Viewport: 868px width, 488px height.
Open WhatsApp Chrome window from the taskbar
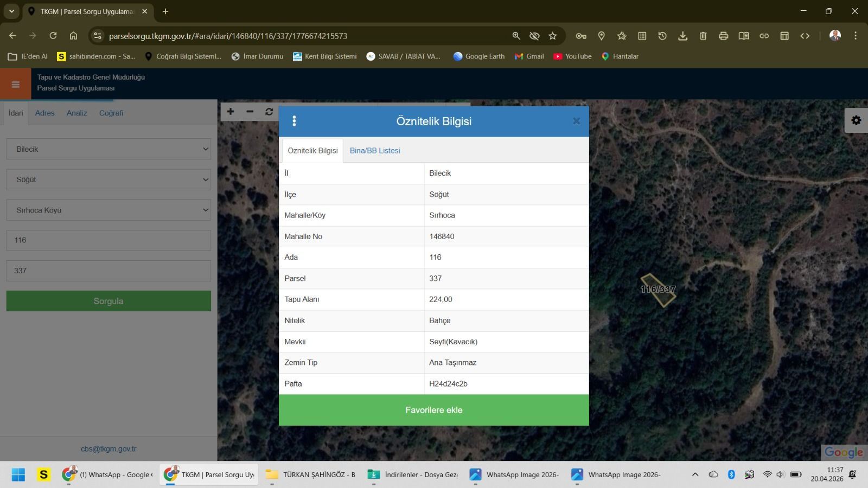click(x=107, y=474)
